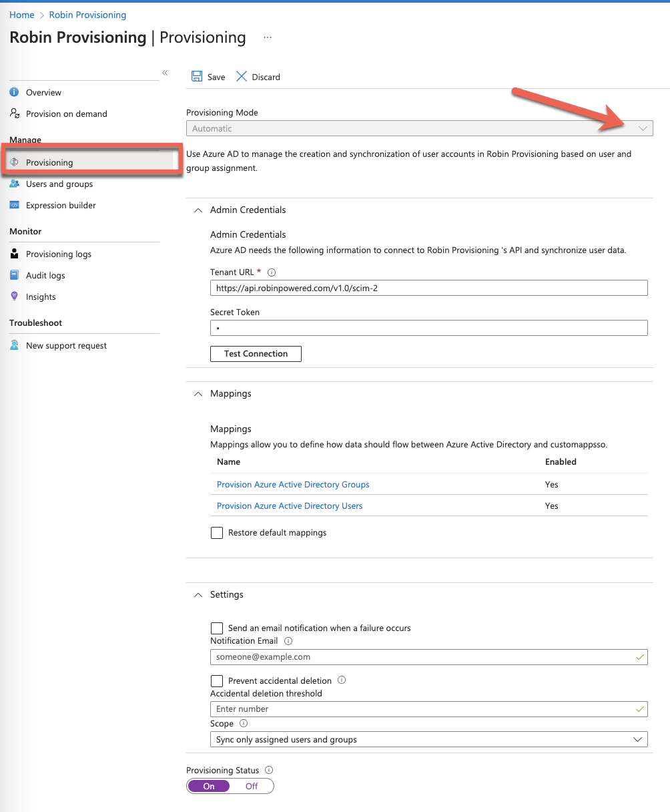Click info icon next to Notification Email
This screenshot has width=670, height=812.
[x=288, y=641]
